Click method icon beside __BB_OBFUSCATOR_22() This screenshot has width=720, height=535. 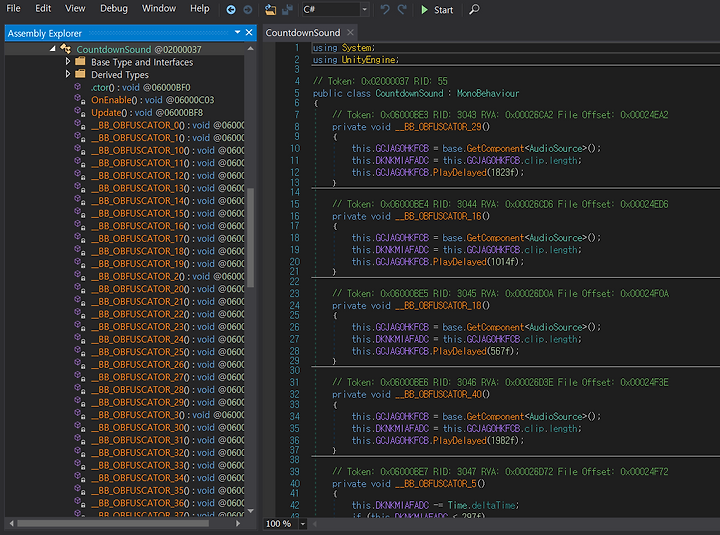tap(79, 313)
